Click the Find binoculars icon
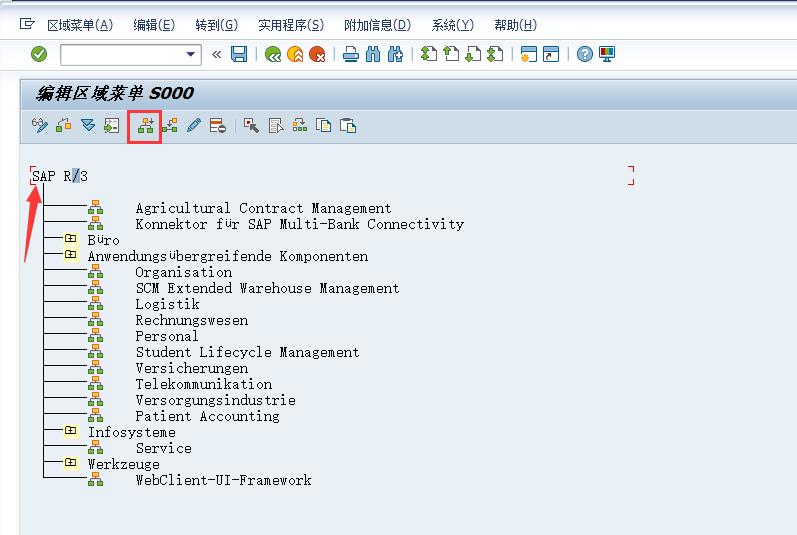797x535 pixels. pos(373,54)
